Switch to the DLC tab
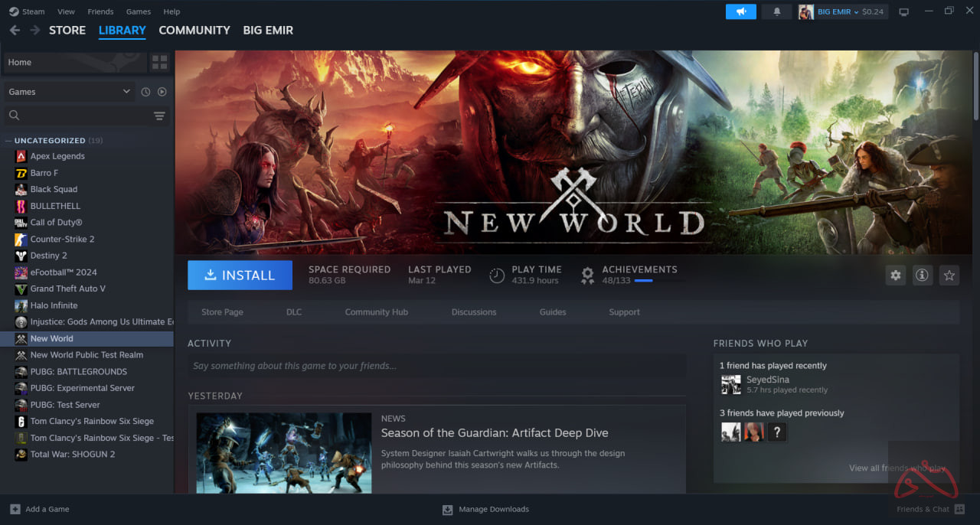980x525 pixels. click(x=293, y=311)
